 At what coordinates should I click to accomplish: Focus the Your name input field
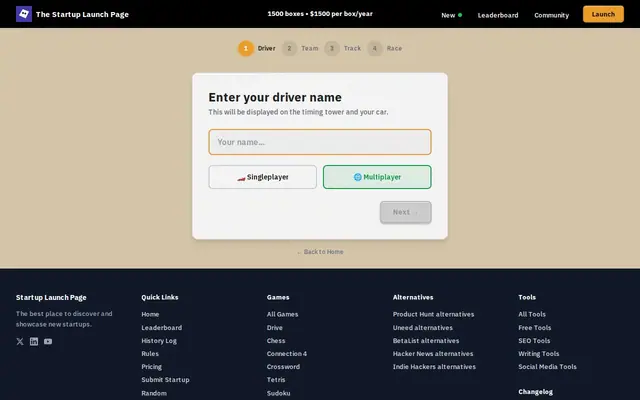320,142
